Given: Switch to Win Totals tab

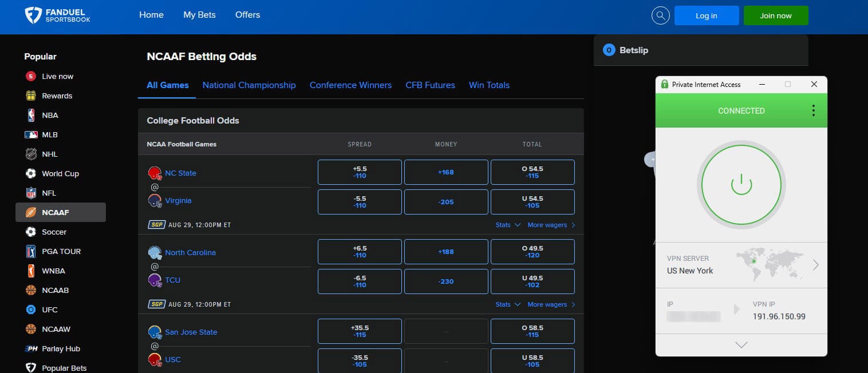Looking at the screenshot, I should tap(489, 85).
